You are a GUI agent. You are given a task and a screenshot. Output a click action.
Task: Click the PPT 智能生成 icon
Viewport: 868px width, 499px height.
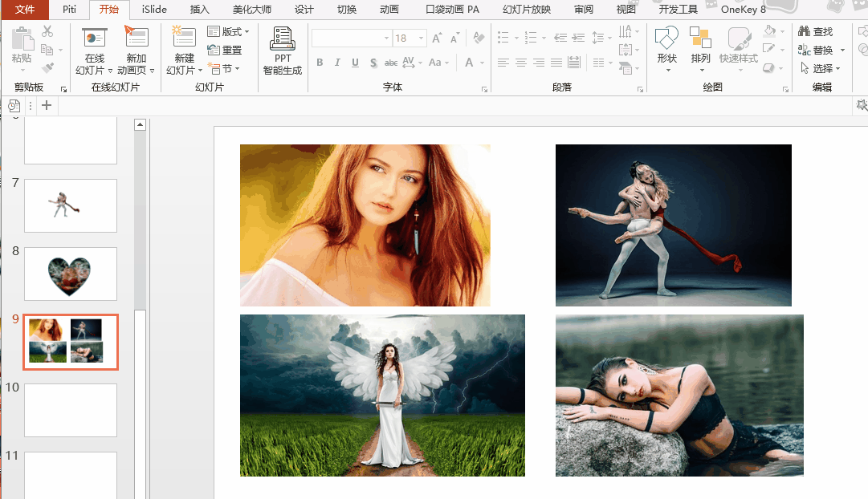click(283, 39)
